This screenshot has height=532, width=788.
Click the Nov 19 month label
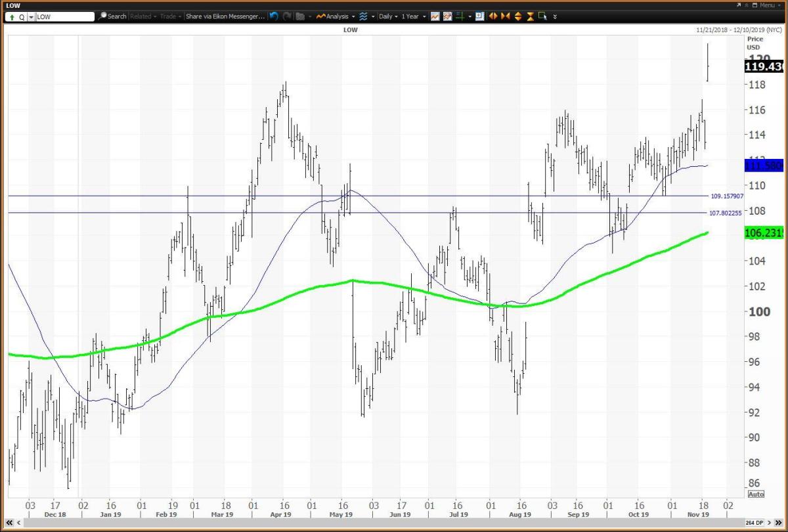[x=698, y=515]
